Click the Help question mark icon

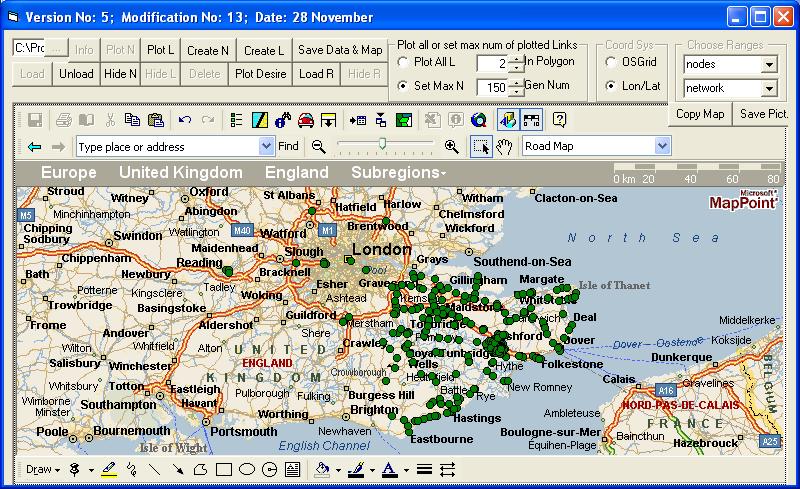pyautogui.click(x=559, y=120)
